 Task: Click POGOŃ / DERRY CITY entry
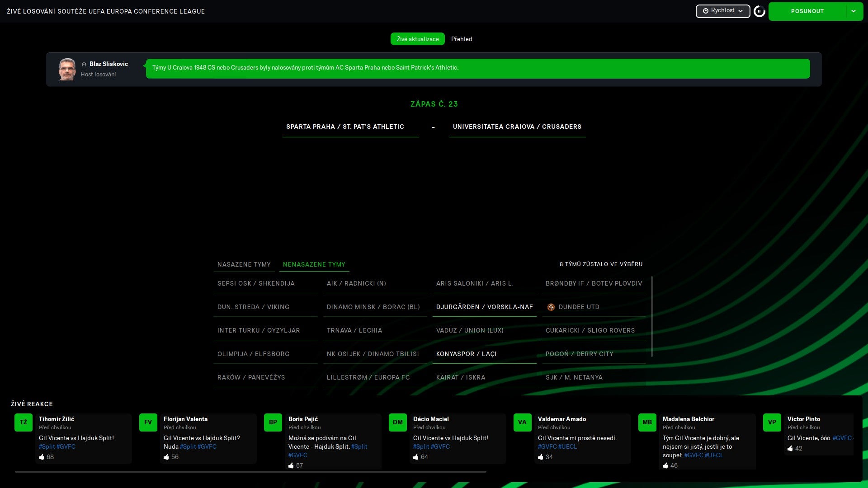pyautogui.click(x=594, y=354)
